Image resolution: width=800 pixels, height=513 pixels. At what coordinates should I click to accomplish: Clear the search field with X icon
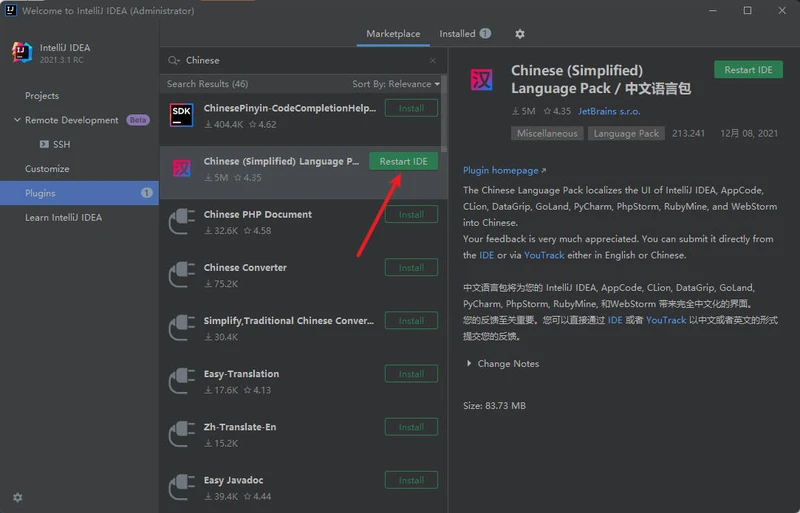point(433,61)
